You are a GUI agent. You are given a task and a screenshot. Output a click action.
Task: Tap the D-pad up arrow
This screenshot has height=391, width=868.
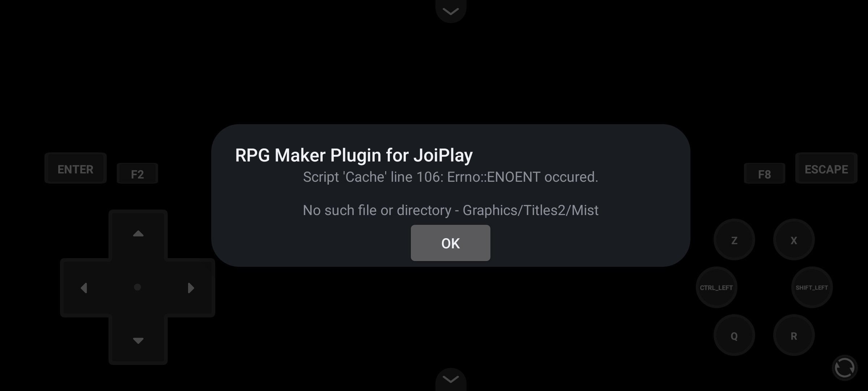click(138, 234)
